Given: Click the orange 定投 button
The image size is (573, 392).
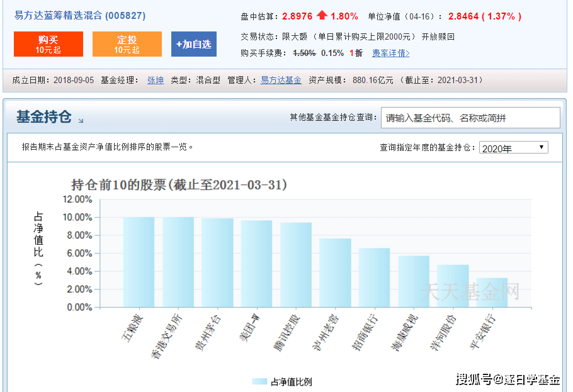Looking at the screenshot, I should pos(127,44).
